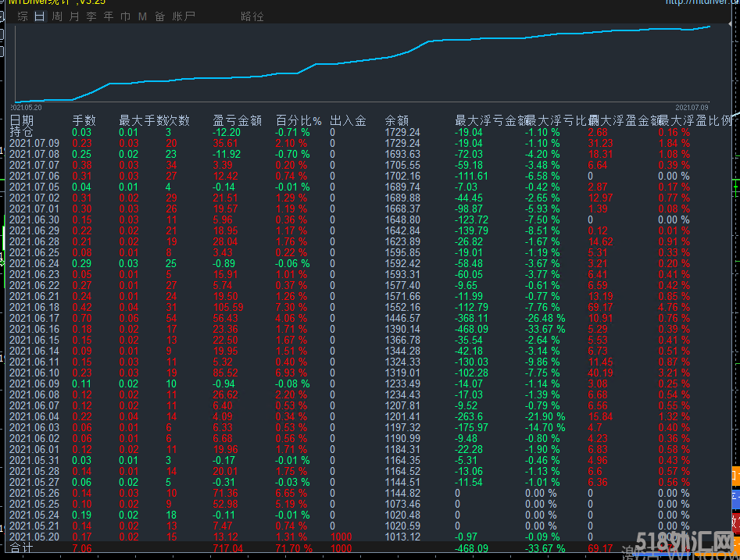Click floating loss -175.97
Image resolution: width=740 pixels, height=560 pixels.
471,428
